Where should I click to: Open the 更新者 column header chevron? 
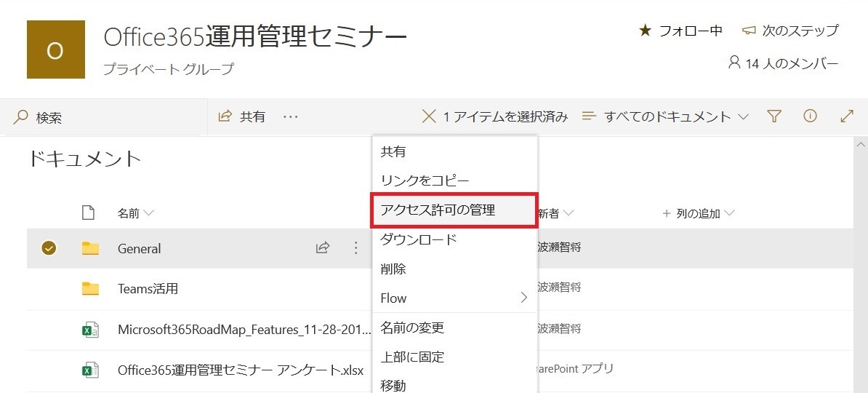click(568, 213)
